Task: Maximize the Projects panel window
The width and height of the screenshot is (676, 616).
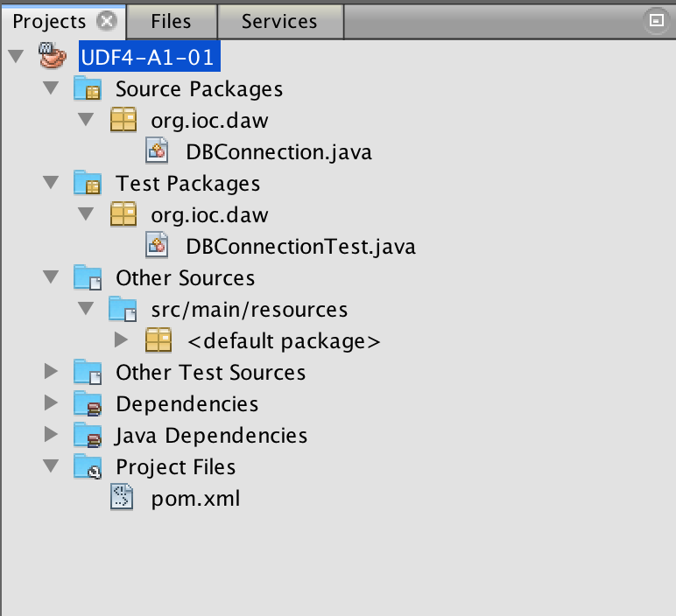Action: point(656,20)
